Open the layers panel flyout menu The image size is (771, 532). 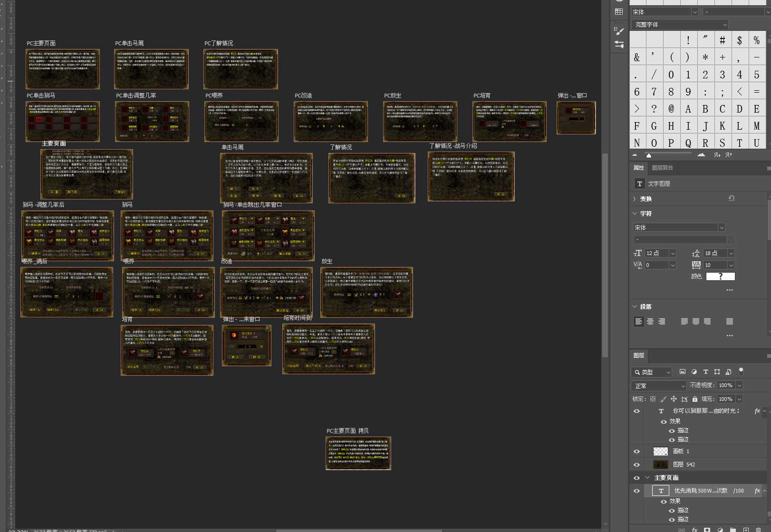click(x=768, y=356)
